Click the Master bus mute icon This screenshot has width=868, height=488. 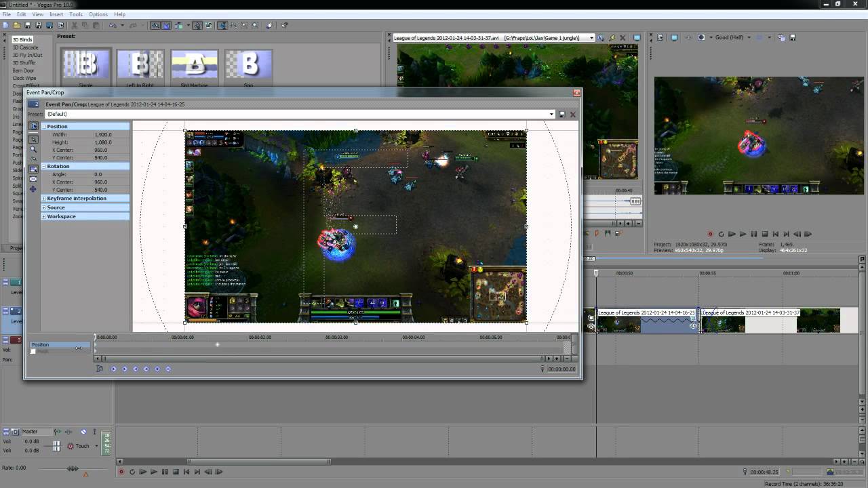pos(83,431)
